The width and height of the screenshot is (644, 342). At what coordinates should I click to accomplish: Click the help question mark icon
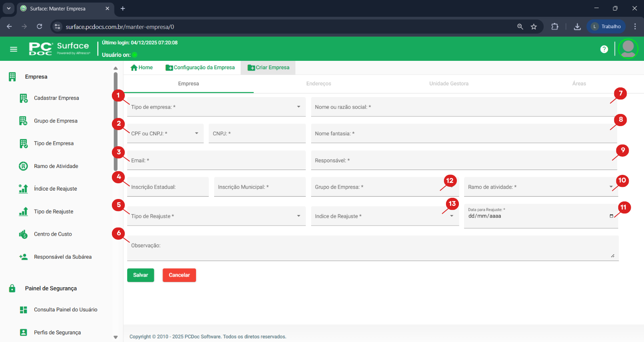click(x=604, y=49)
